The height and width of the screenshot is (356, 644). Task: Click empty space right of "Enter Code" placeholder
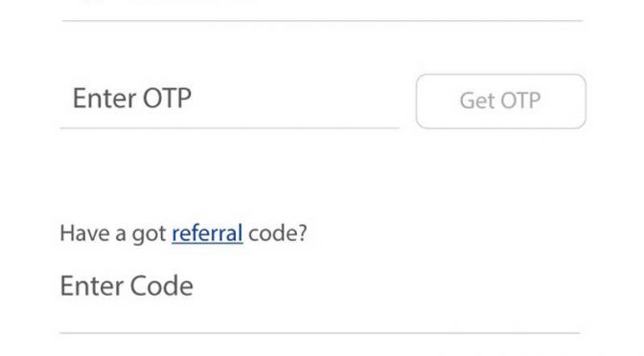pos(386,286)
